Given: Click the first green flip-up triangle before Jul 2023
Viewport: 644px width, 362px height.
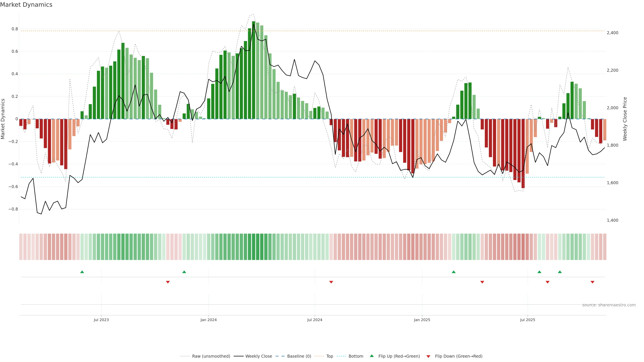Looking at the screenshot, I should (82, 272).
